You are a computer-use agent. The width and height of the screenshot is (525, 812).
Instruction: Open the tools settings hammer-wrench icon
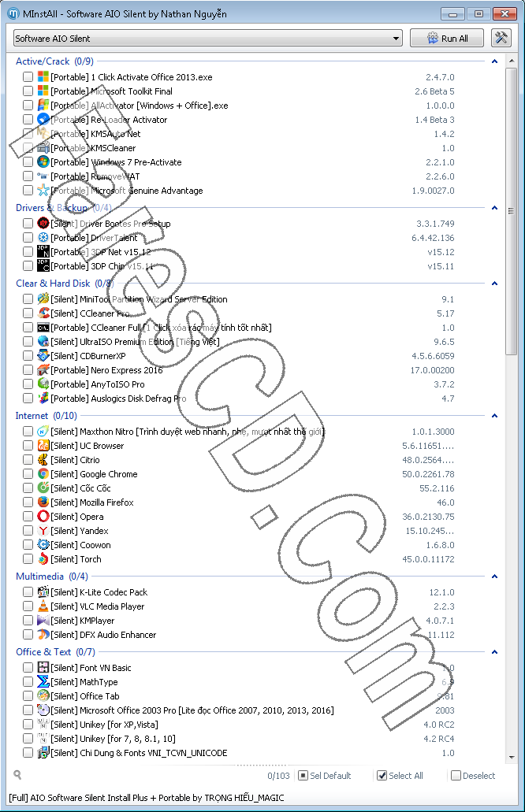[501, 38]
